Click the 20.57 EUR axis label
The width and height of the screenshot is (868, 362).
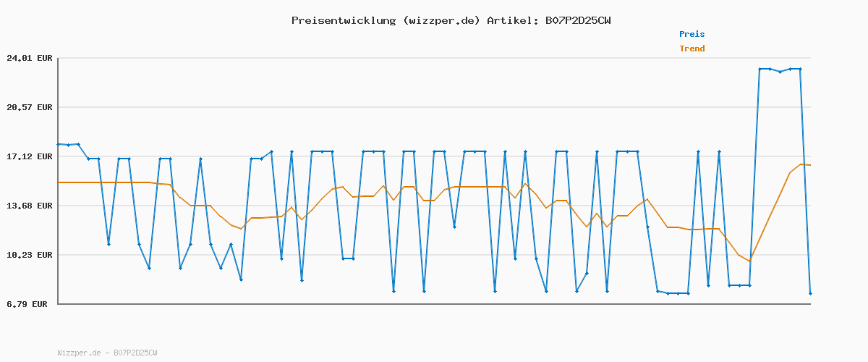point(30,107)
